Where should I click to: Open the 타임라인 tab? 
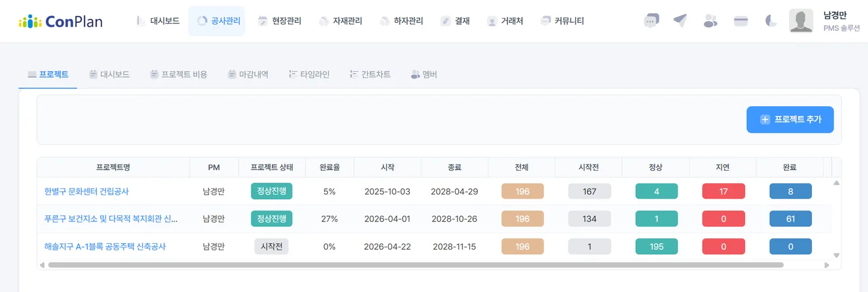(x=309, y=75)
